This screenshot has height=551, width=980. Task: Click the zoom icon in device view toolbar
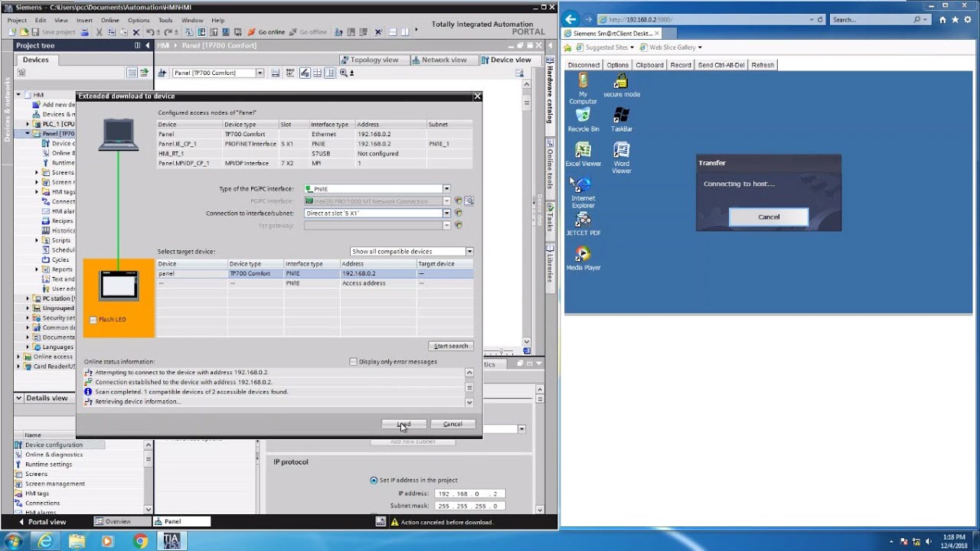(x=344, y=73)
